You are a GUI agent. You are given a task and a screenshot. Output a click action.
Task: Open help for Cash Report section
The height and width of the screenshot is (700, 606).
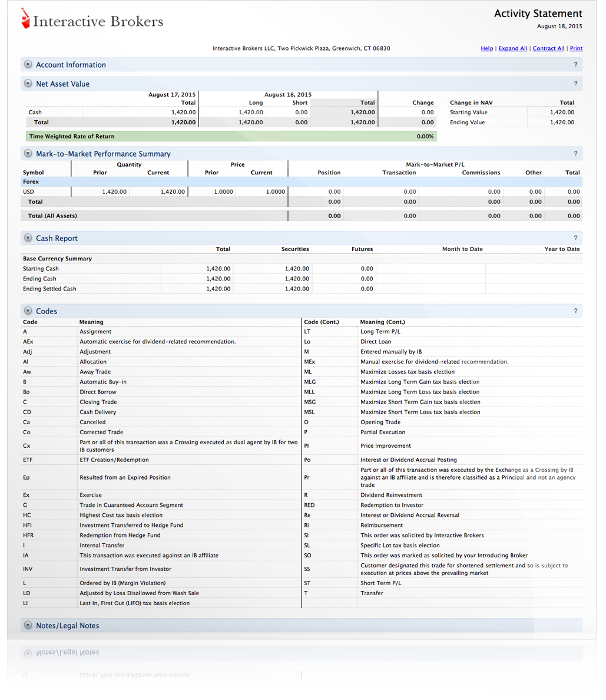(575, 238)
